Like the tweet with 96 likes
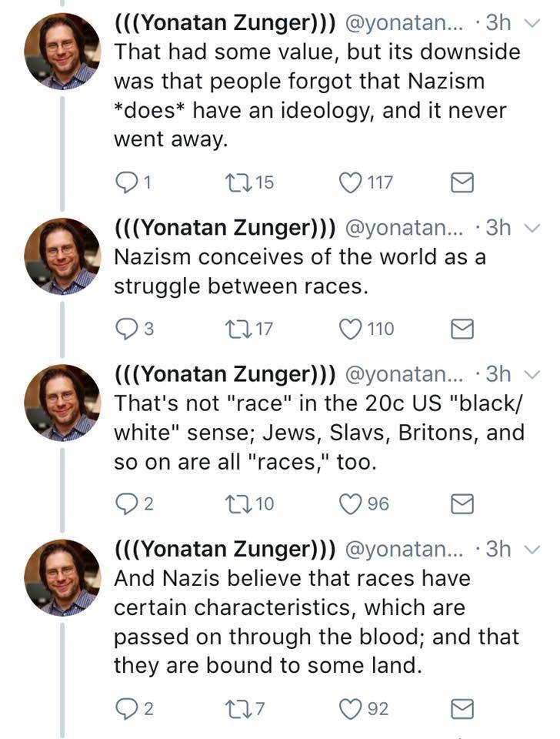Image resolution: width=560 pixels, height=739 pixels. (x=351, y=503)
